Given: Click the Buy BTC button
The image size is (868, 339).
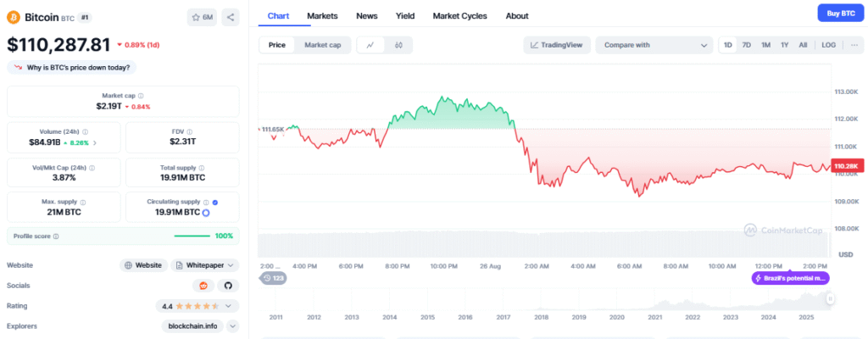Looking at the screenshot, I should 838,13.
